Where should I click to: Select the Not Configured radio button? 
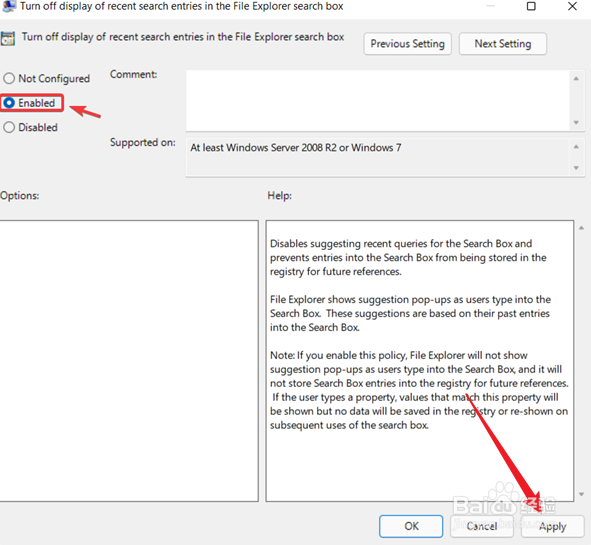tap(9, 78)
